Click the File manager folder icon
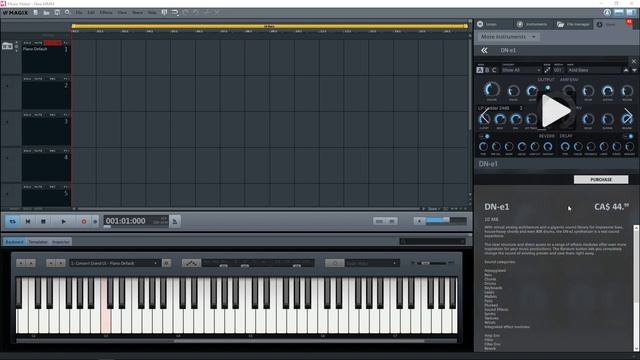 (560, 24)
